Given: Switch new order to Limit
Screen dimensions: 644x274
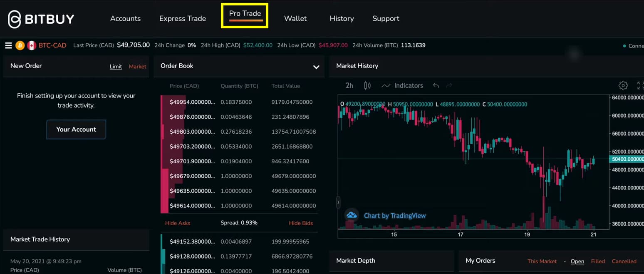Looking at the screenshot, I should coord(116,67).
